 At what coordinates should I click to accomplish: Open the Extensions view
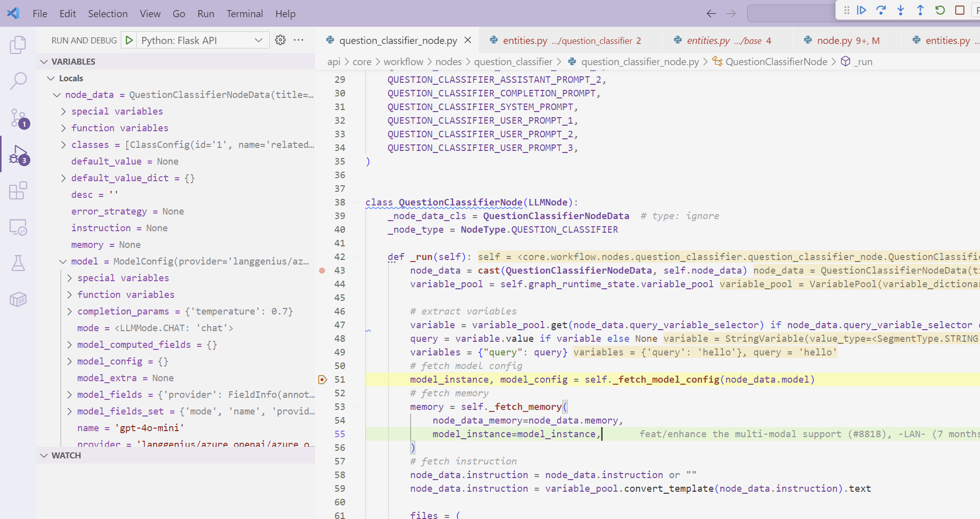point(18,191)
